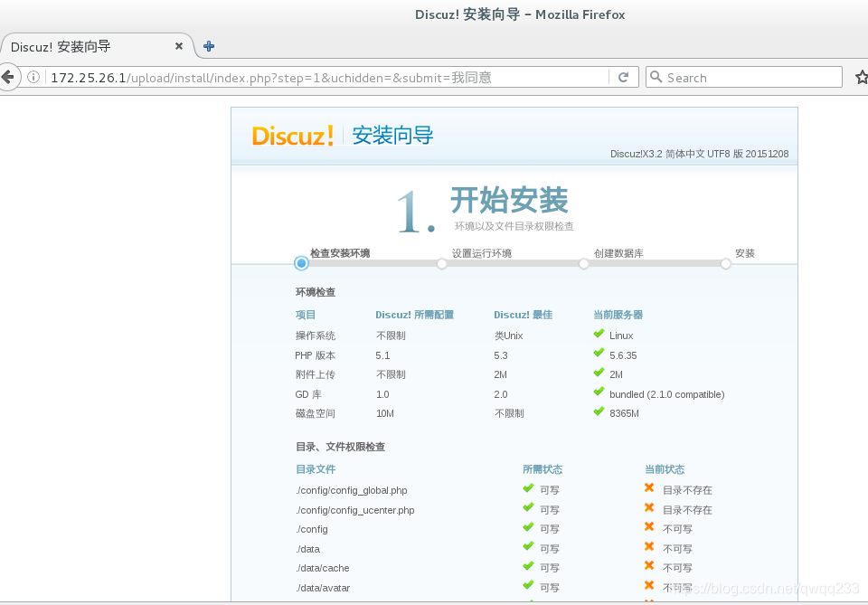Click the 检查安装环境 step marker

[x=301, y=263]
